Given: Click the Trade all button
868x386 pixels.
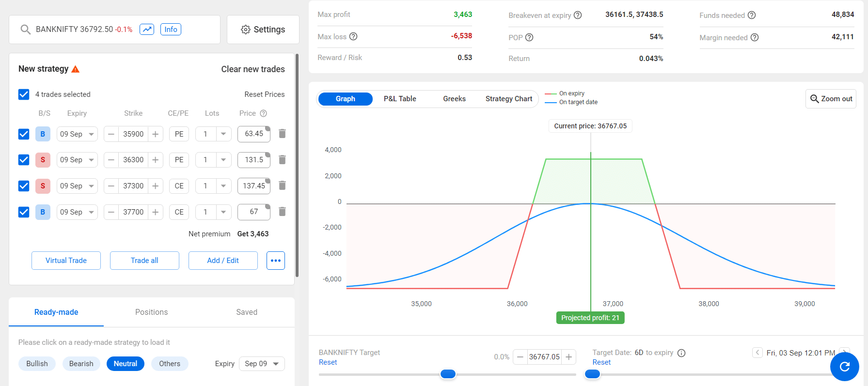Looking at the screenshot, I should (x=144, y=261).
